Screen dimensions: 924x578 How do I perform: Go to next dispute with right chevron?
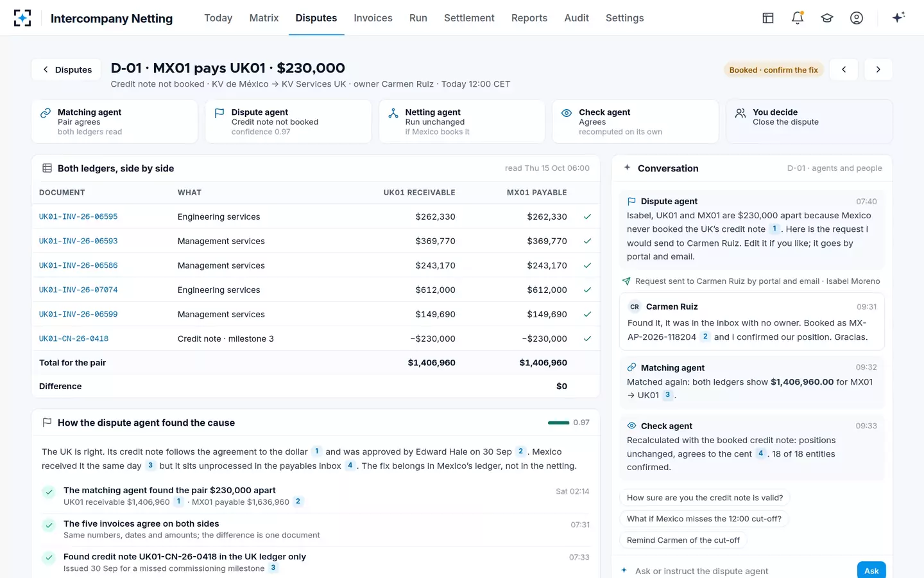(878, 69)
